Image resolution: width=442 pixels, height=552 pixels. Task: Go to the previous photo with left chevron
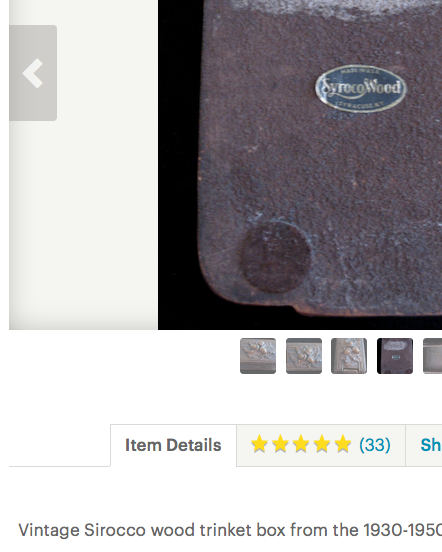click(x=33, y=73)
